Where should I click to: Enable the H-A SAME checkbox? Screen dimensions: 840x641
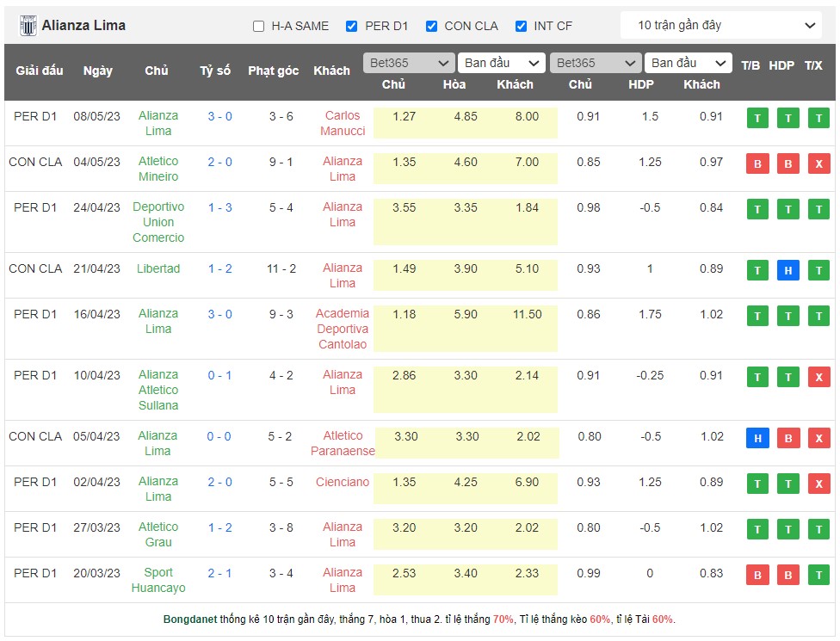pos(259,27)
